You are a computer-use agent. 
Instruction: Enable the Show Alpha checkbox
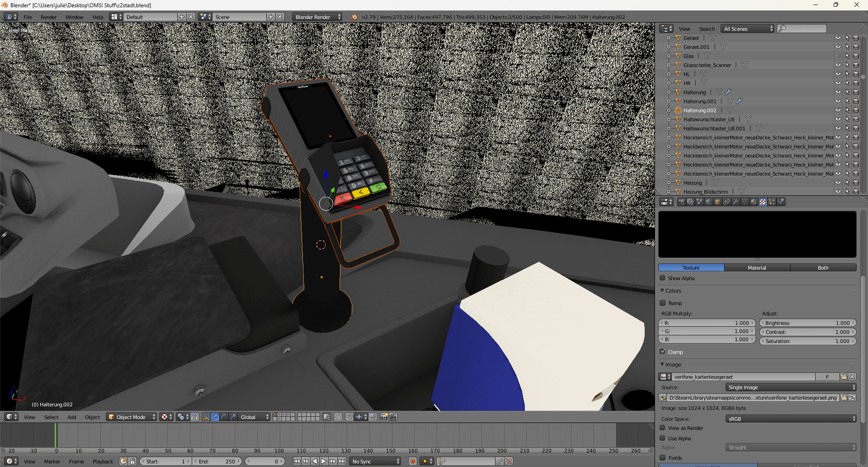[663, 278]
